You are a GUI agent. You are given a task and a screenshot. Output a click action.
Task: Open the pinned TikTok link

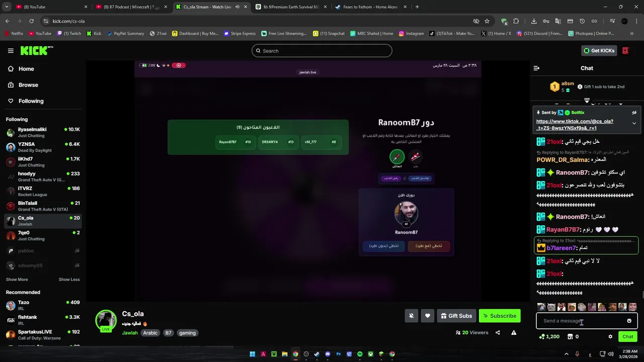[575, 125]
